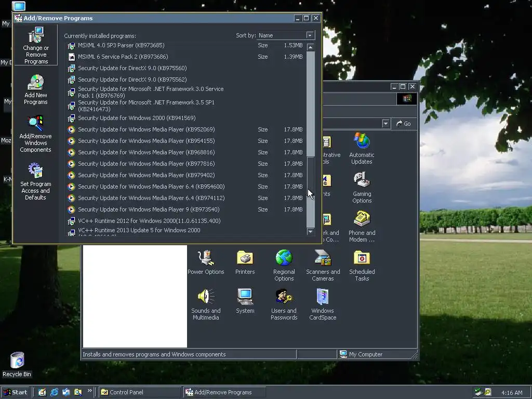The image size is (532, 399).
Task: Switch to Control Panel taskbar button
Action: pyautogui.click(x=140, y=392)
